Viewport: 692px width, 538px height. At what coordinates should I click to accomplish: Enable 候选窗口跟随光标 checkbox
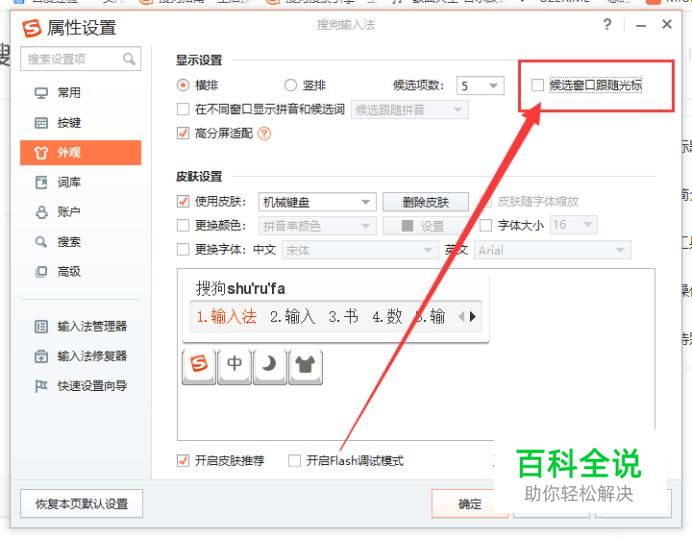pyautogui.click(x=538, y=85)
